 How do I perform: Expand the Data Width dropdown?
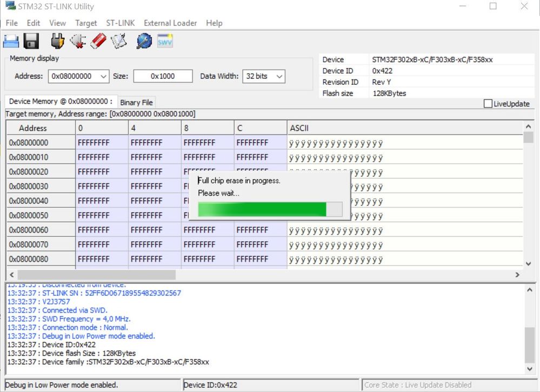point(279,76)
